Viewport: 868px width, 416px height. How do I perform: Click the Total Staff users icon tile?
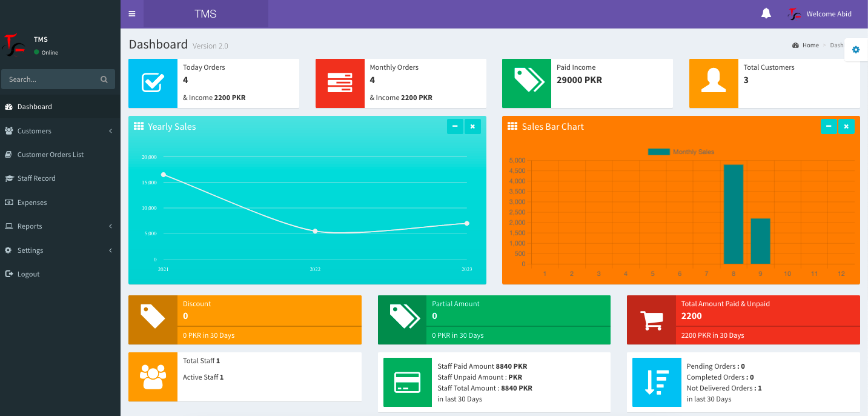coord(153,377)
